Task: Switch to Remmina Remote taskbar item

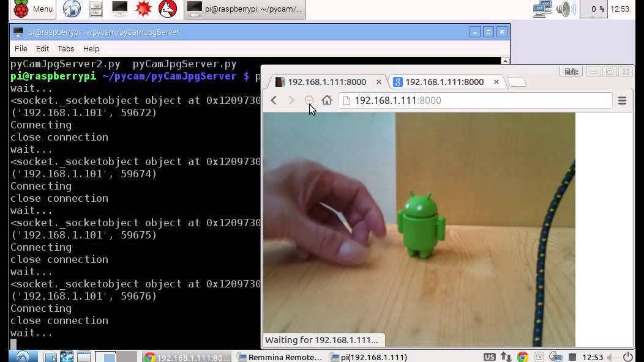Action: 280,357
